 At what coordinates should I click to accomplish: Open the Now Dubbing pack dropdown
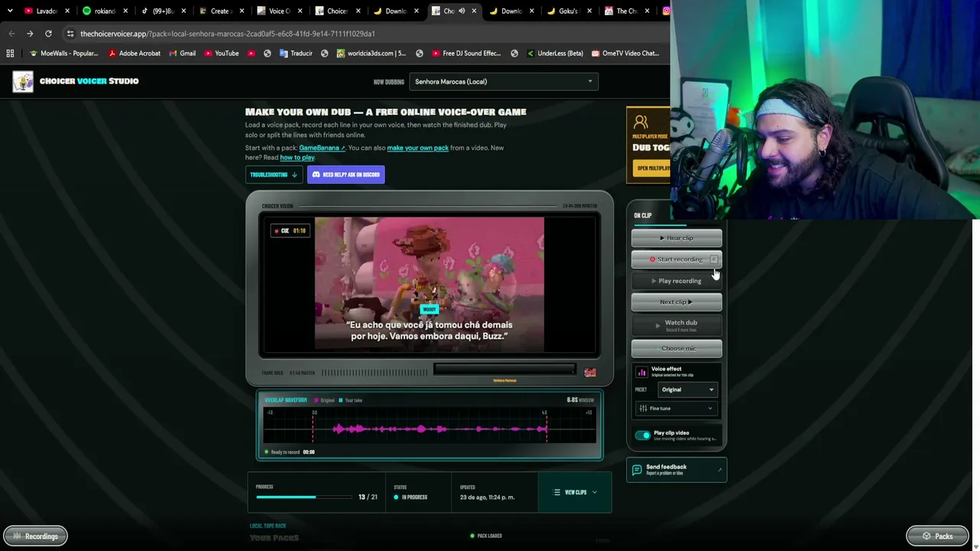(x=504, y=82)
